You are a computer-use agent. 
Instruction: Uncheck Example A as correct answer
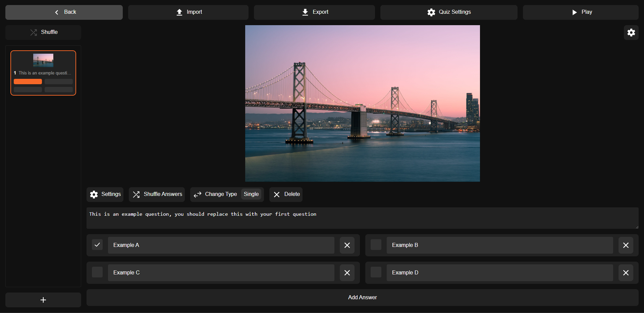97,245
